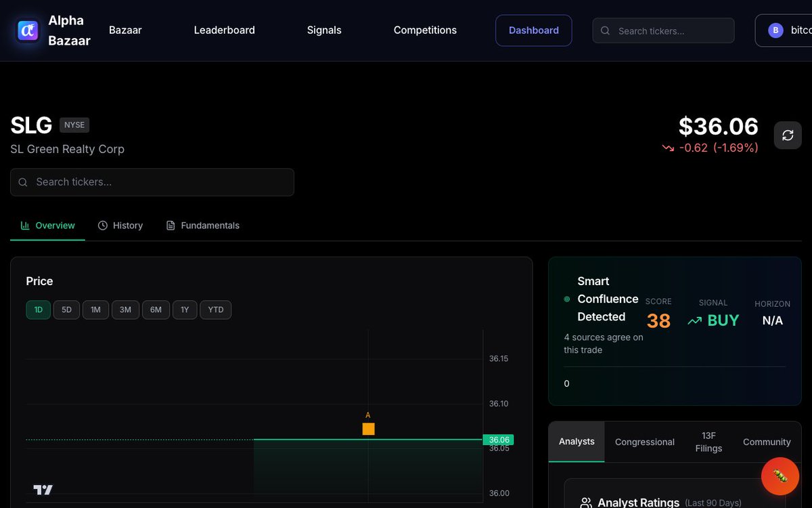Click the Search tickers field below SLG
Viewport: 812px width, 508px height.
[x=152, y=182]
